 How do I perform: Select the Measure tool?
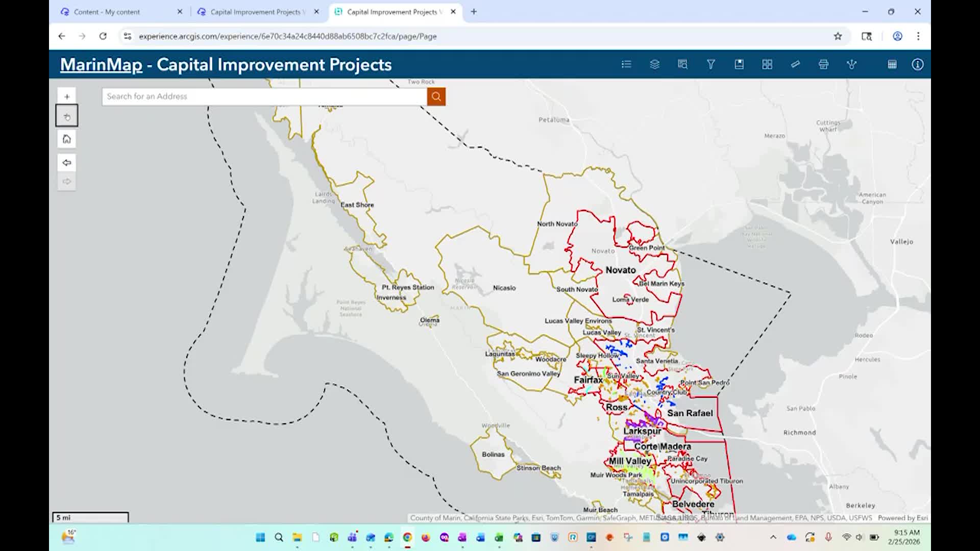[x=795, y=64]
